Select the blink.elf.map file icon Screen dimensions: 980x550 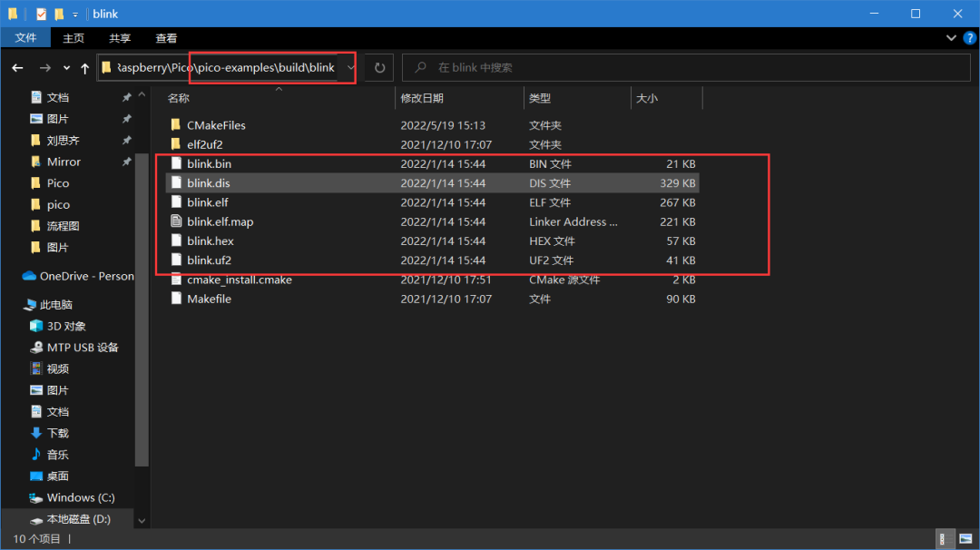click(177, 221)
